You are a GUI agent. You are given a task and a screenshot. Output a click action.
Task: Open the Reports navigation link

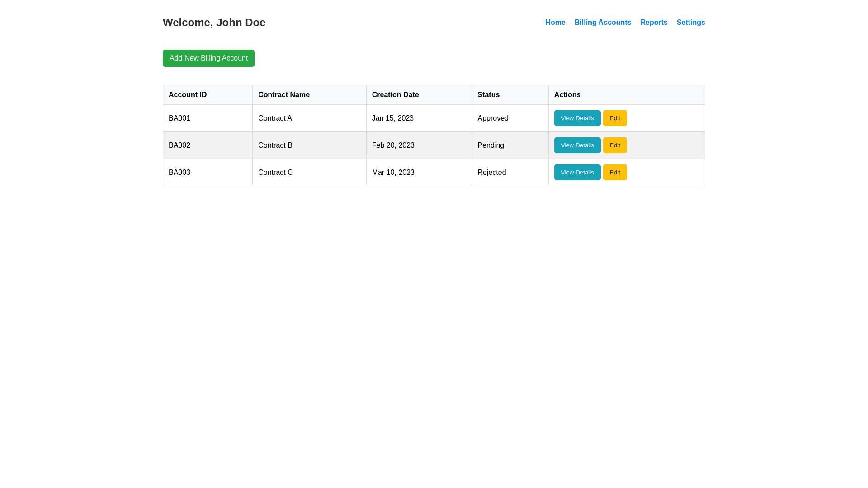pos(653,23)
